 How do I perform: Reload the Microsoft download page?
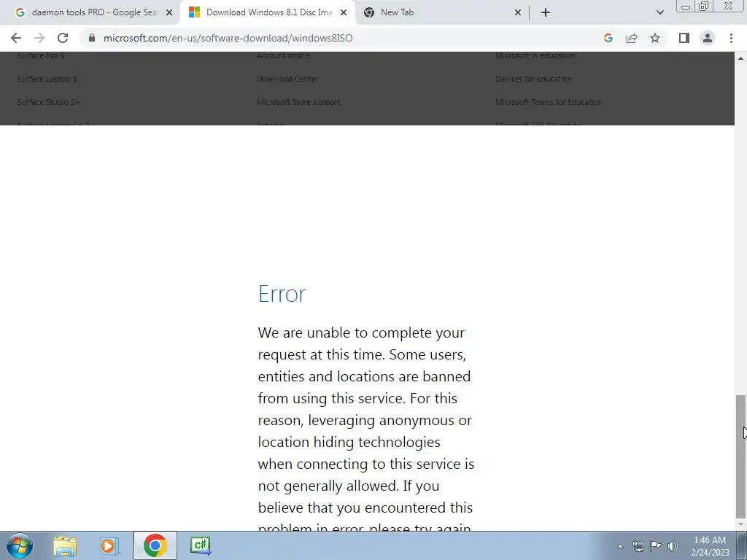[x=63, y=38]
